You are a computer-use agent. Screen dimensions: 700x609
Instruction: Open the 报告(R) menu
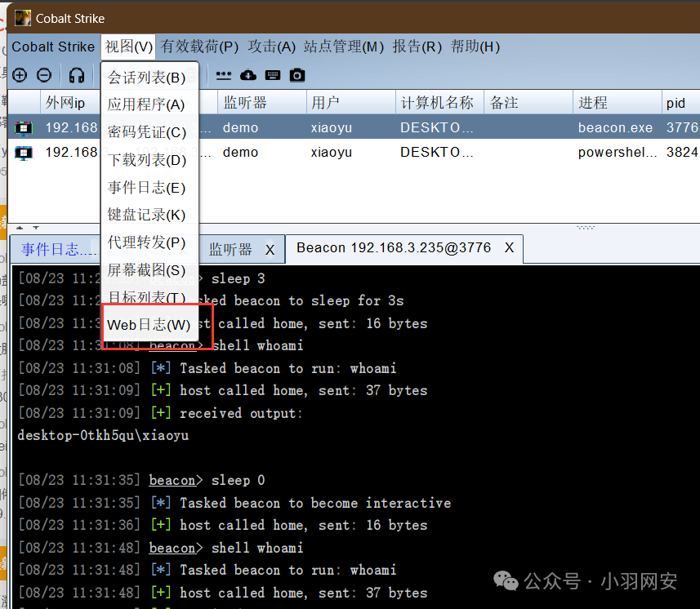pos(417,47)
